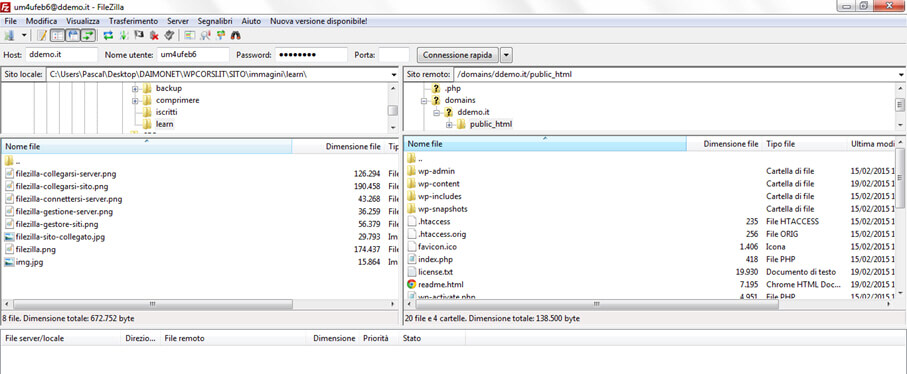Toggle local directory tree display
This screenshot has height=374, width=907.
pyautogui.click(x=57, y=35)
